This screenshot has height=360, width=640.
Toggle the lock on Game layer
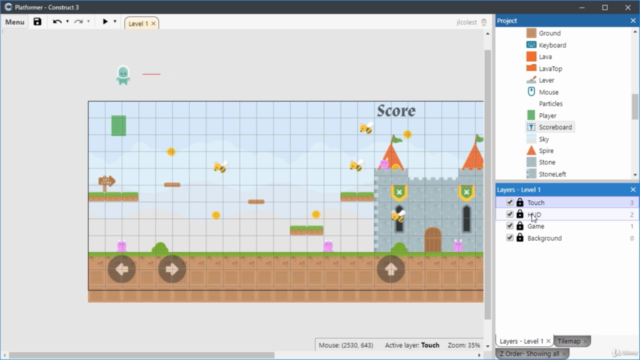click(520, 225)
